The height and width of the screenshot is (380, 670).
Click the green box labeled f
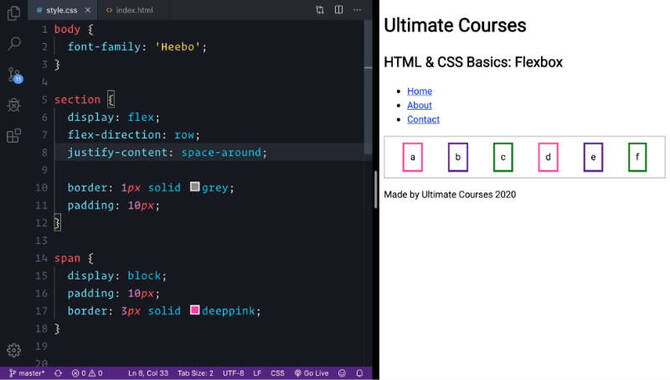coord(637,157)
